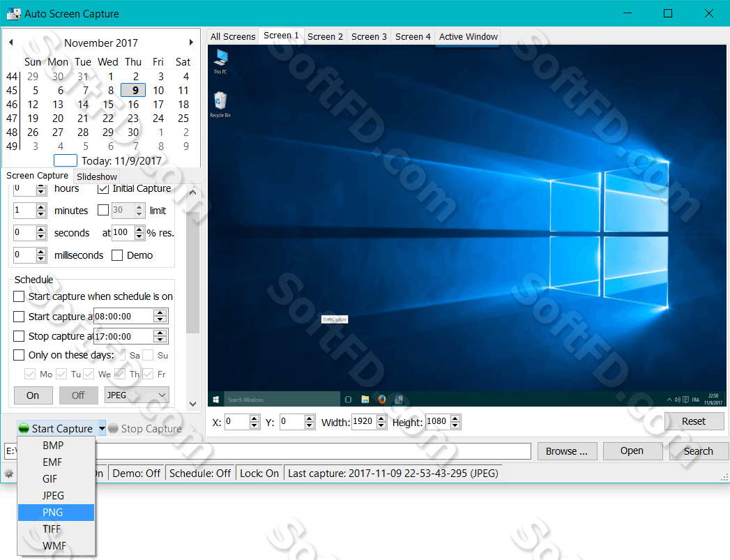This screenshot has height=560, width=730.
Task: Choose GIF from the format menu
Action: [56, 479]
